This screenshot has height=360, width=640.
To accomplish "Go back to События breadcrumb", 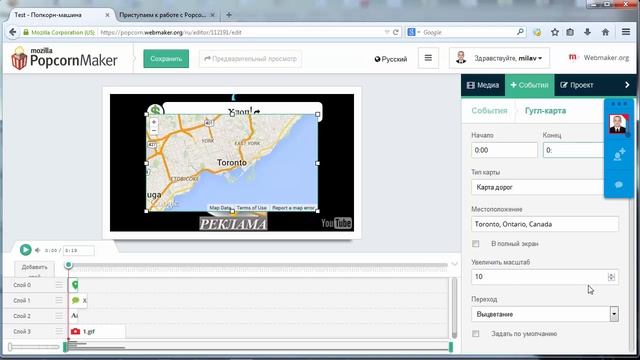I will [489, 111].
